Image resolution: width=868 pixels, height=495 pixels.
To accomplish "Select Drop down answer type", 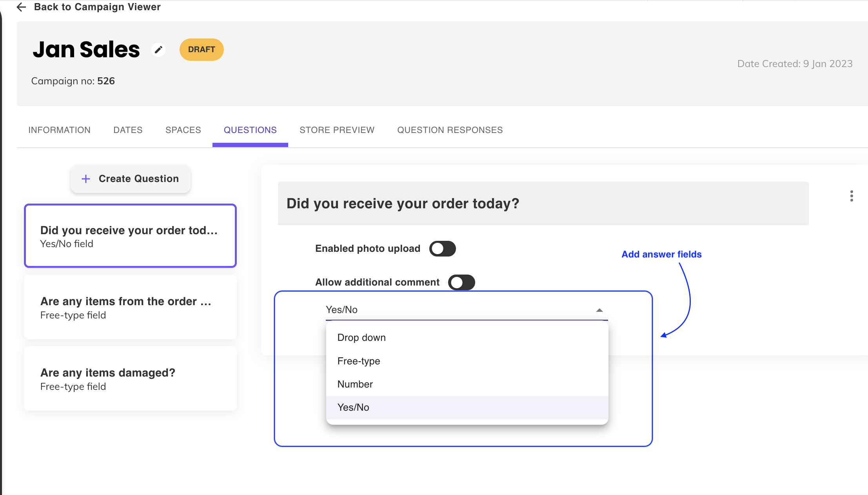I will 361,338.
